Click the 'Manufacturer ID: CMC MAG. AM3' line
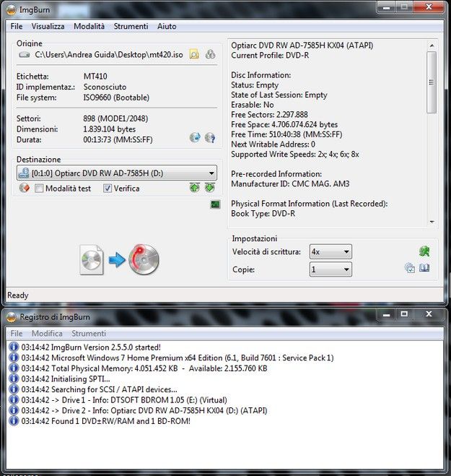 tap(290, 183)
